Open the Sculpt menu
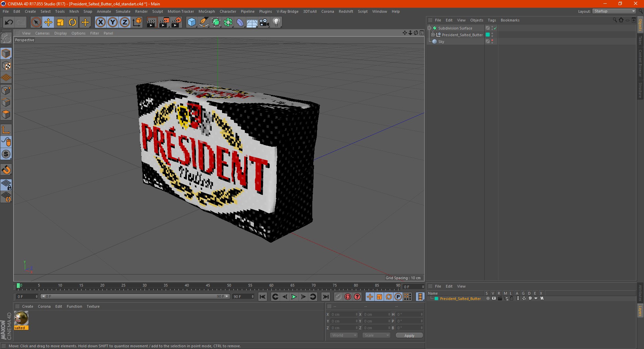This screenshot has height=349, width=644. (x=157, y=11)
